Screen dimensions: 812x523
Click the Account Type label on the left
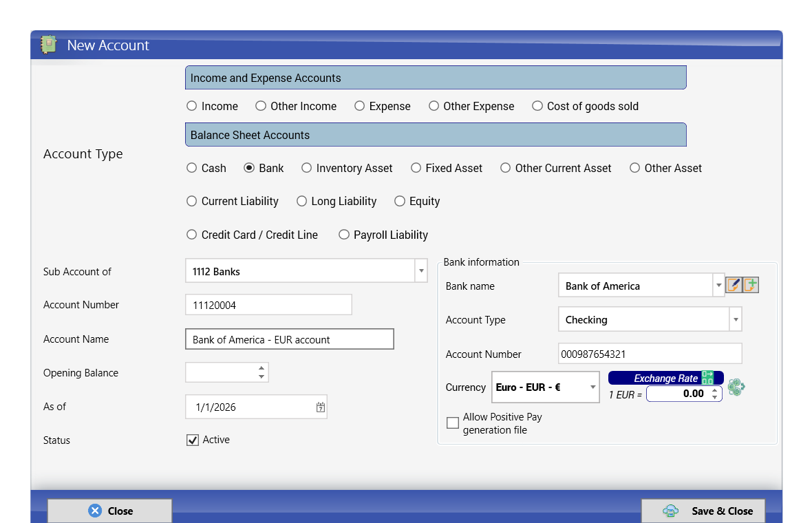tap(83, 153)
